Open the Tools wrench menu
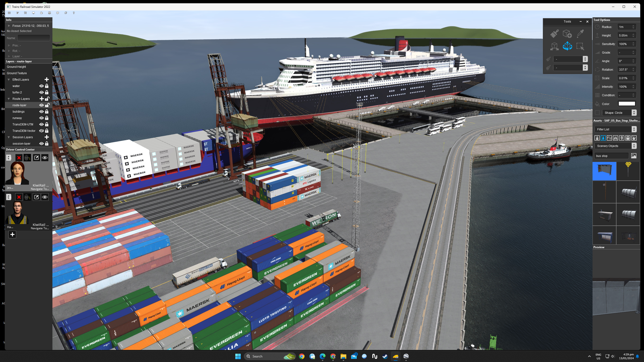The image size is (644, 362). pyautogui.click(x=25, y=13)
